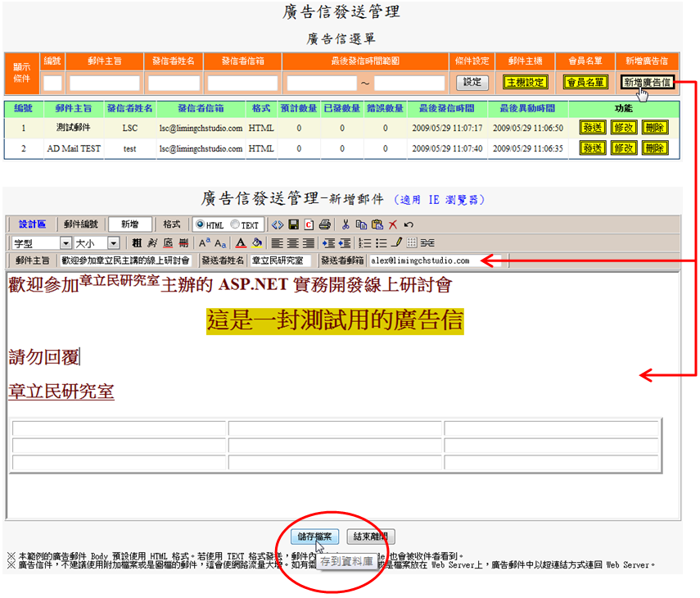Screen dimensions: 700x598
Task: Open the 大小 size dropdown
Action: 114,243
